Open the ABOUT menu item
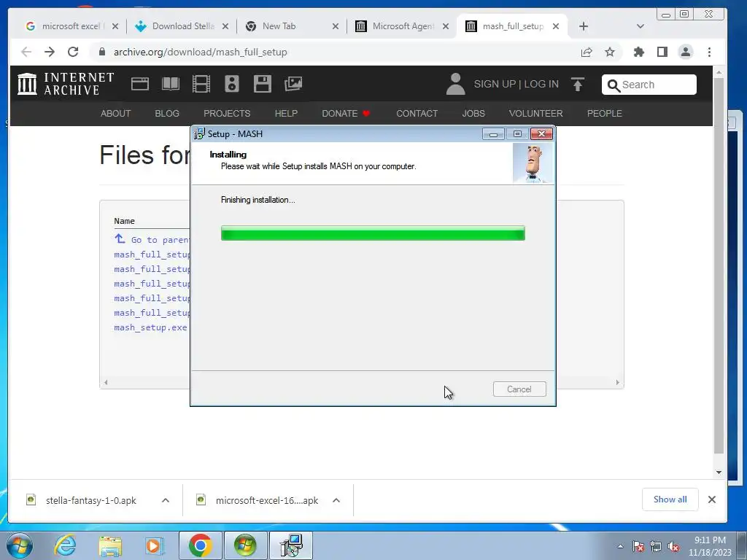The image size is (747, 560). [115, 113]
